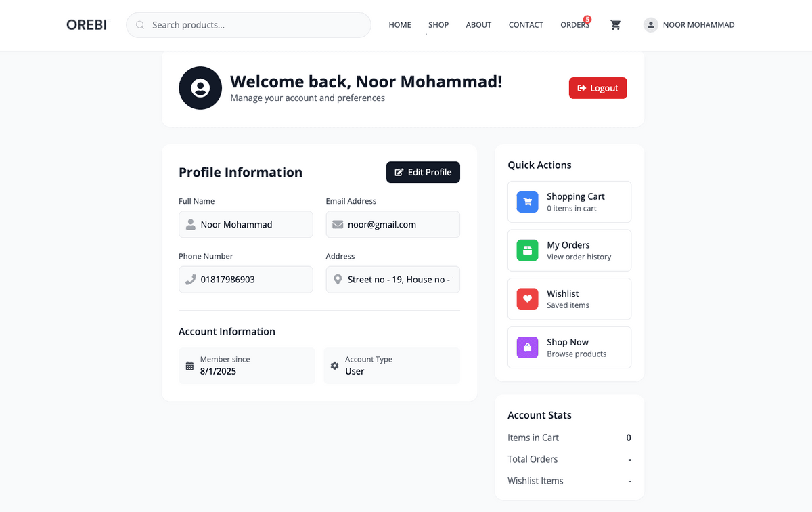Click the large profile avatar in welcome banner
The width and height of the screenshot is (812, 512).
200,88
